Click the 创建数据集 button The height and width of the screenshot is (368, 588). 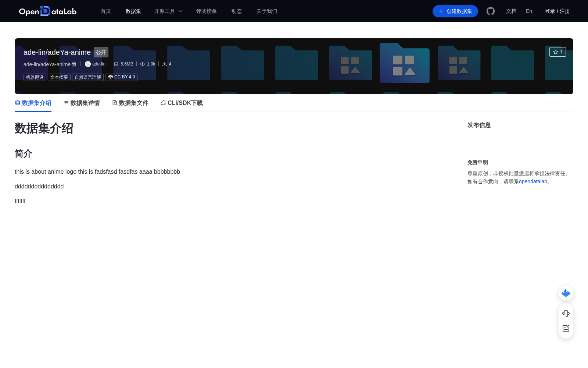pos(455,11)
